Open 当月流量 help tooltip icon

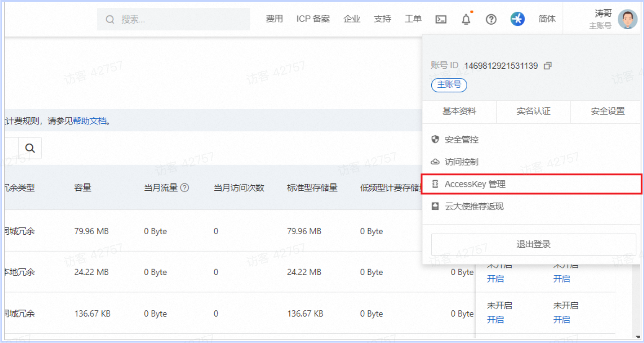point(184,187)
